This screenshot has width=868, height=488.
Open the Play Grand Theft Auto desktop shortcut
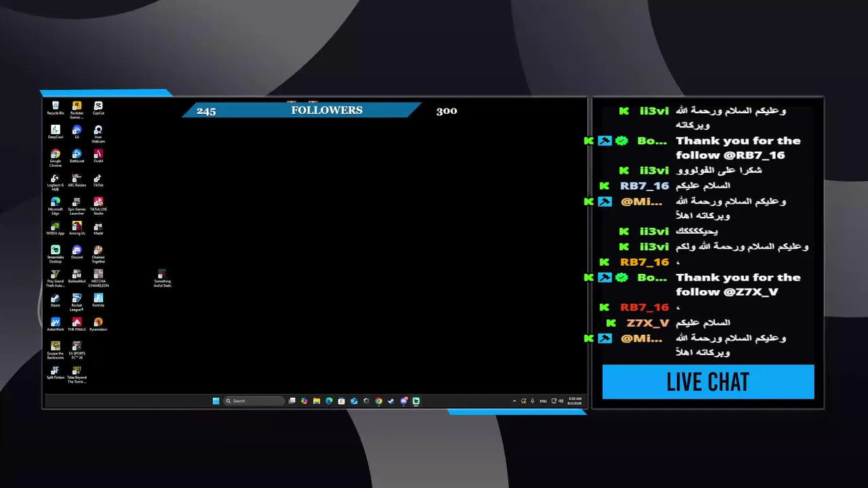pos(56,278)
